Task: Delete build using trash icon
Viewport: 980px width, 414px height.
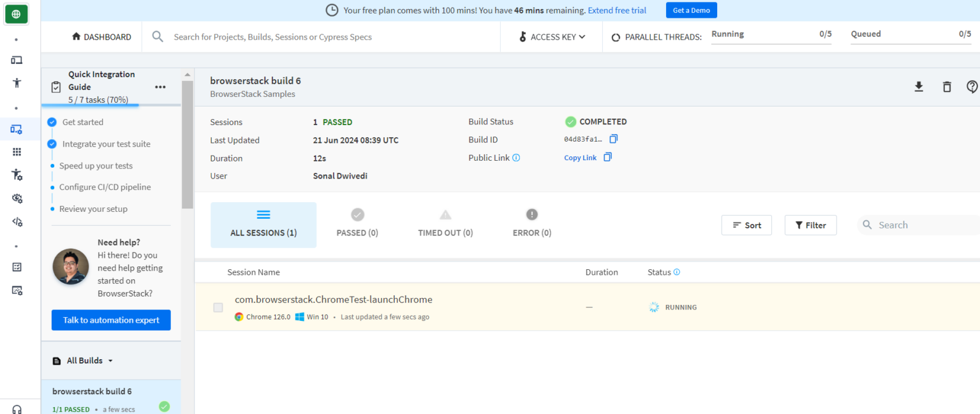Action: pos(947,87)
